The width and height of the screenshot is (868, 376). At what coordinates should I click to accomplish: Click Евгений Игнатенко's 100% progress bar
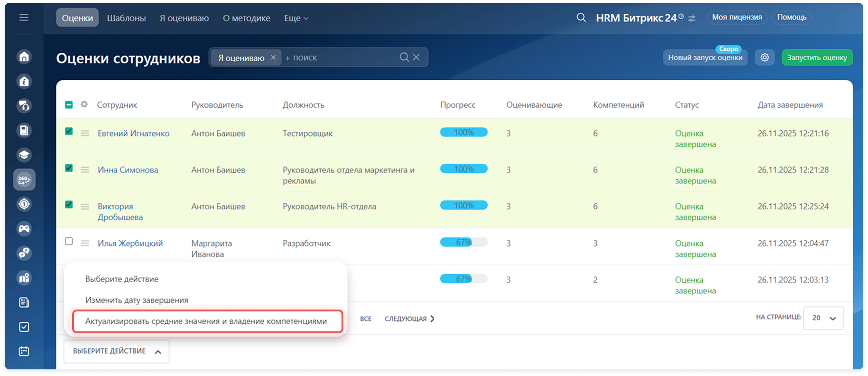(x=463, y=132)
